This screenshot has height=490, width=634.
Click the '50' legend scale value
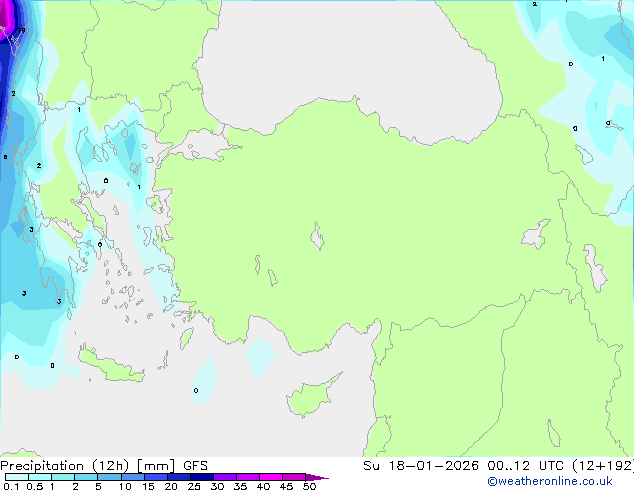(309, 486)
